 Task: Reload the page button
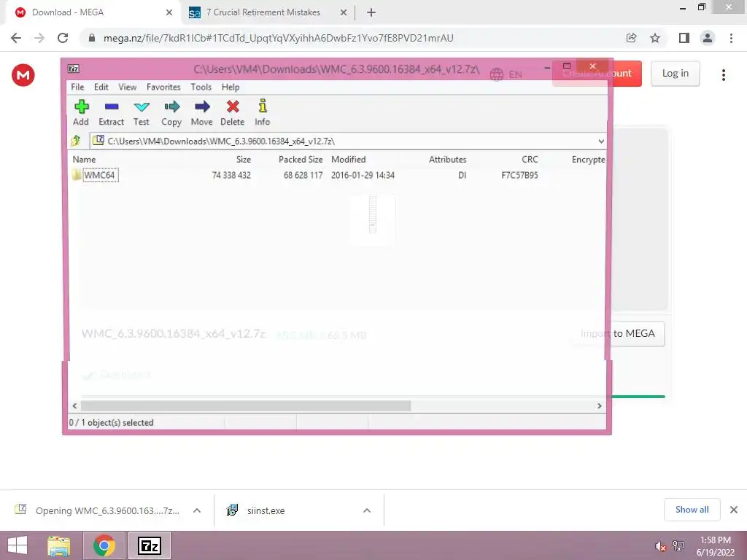tap(63, 38)
